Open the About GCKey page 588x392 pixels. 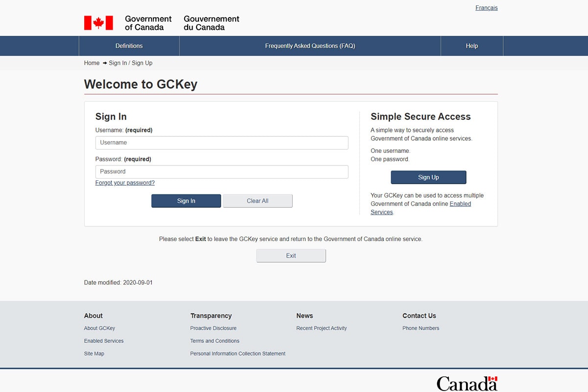click(x=99, y=328)
